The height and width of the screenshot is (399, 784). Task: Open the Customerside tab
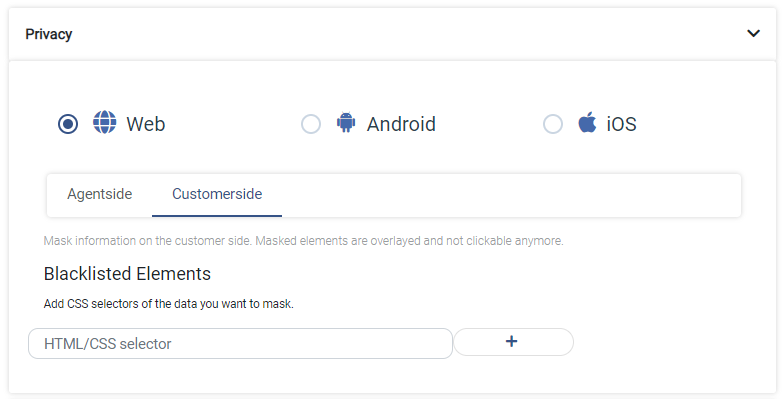(217, 194)
